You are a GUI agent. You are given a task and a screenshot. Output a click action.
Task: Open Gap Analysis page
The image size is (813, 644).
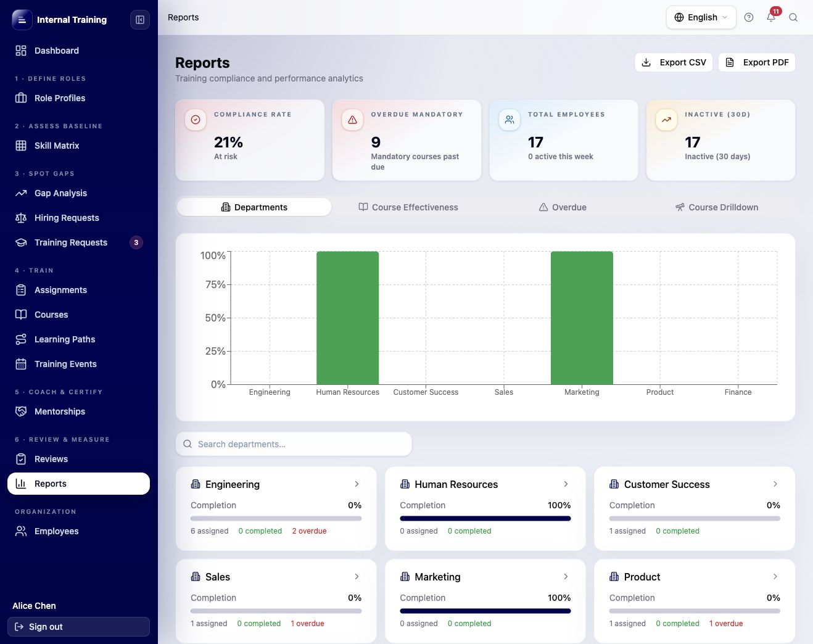coord(78,193)
